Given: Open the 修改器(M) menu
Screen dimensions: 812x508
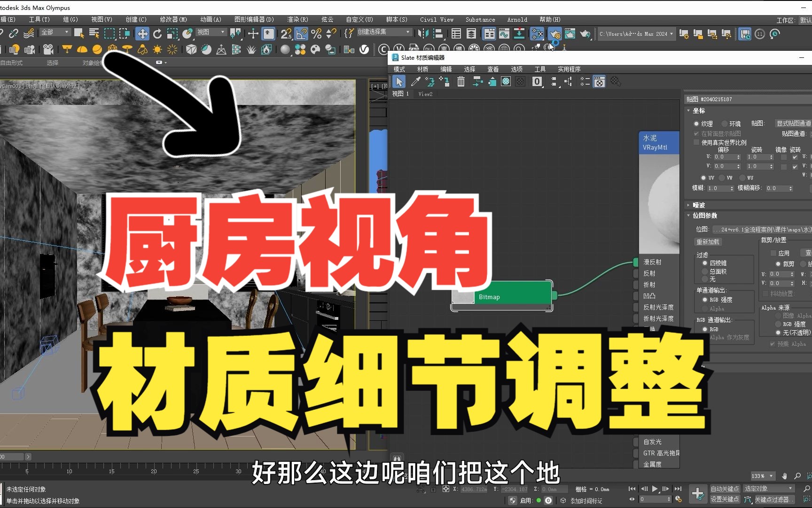Looking at the screenshot, I should (173, 19).
